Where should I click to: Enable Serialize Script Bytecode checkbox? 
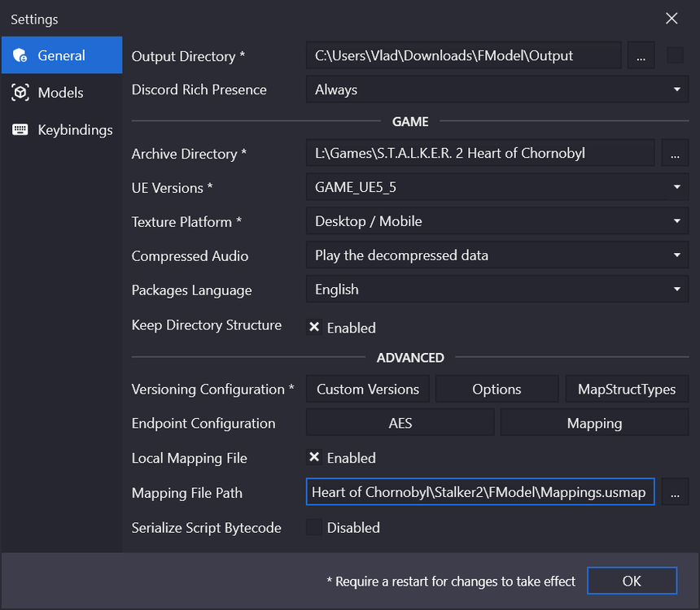pos(314,528)
